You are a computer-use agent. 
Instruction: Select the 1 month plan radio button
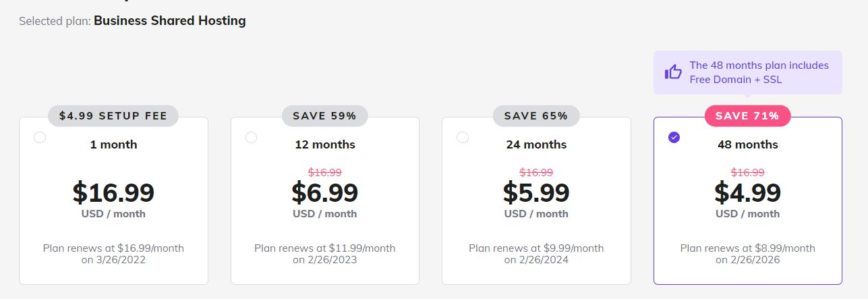tap(40, 138)
